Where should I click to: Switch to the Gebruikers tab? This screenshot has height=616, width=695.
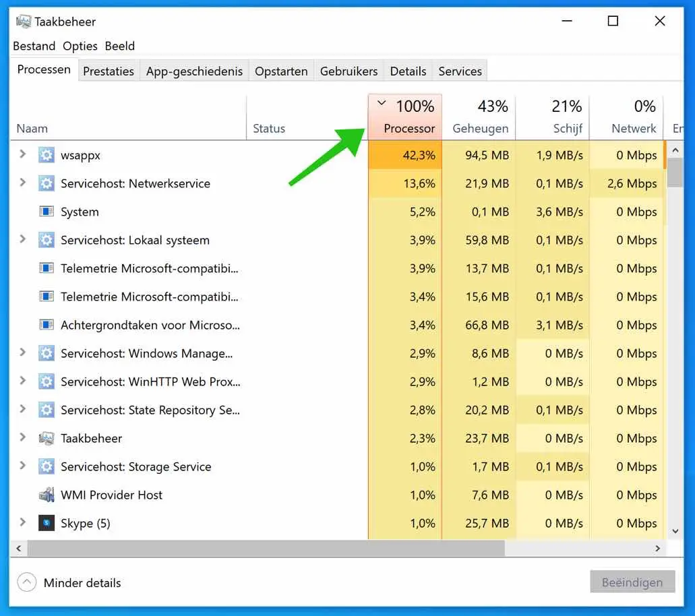coord(349,71)
